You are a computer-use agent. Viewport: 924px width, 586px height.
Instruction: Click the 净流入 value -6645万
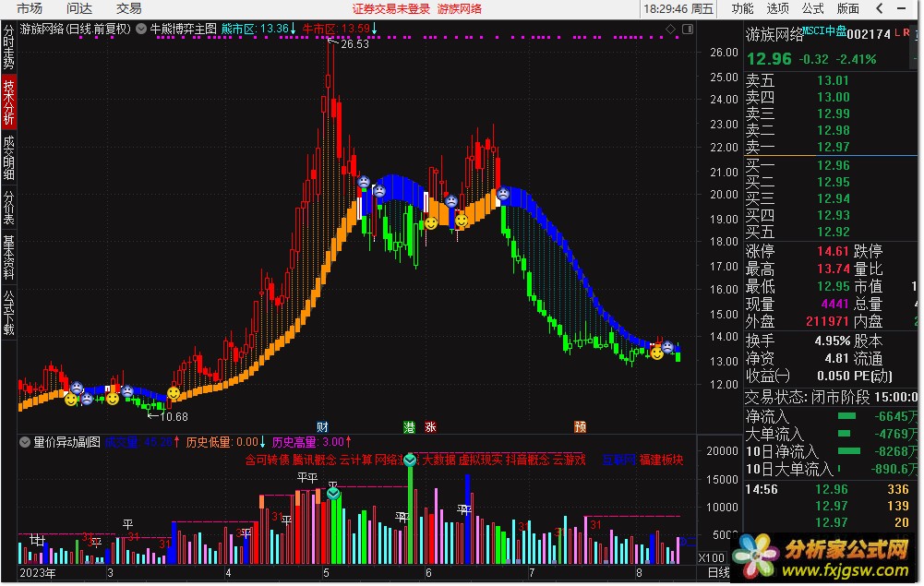894,416
